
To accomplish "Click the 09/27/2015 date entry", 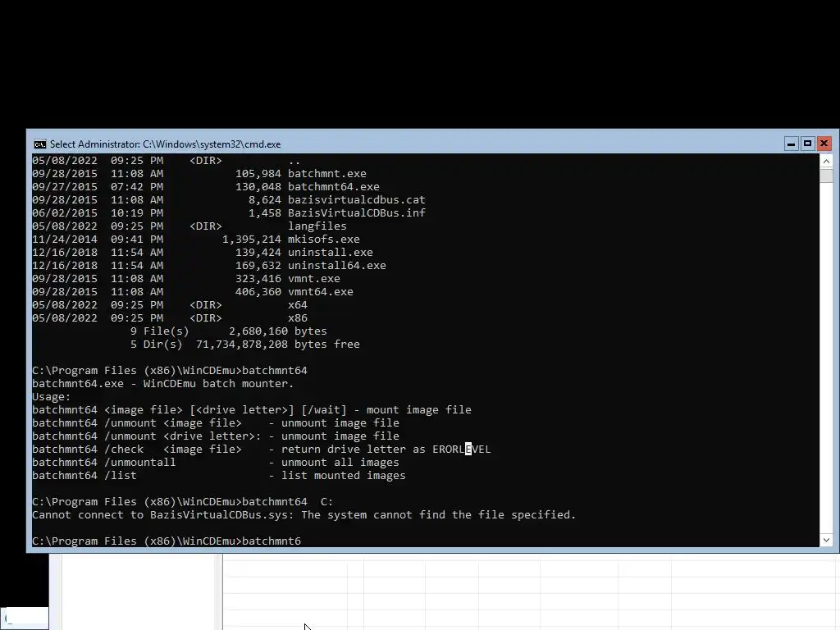I will [65, 187].
